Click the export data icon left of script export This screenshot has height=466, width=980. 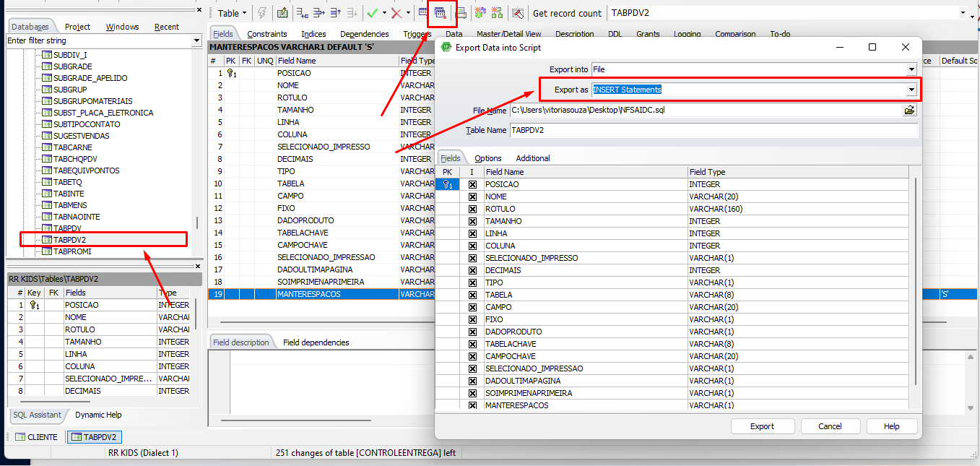(x=423, y=13)
